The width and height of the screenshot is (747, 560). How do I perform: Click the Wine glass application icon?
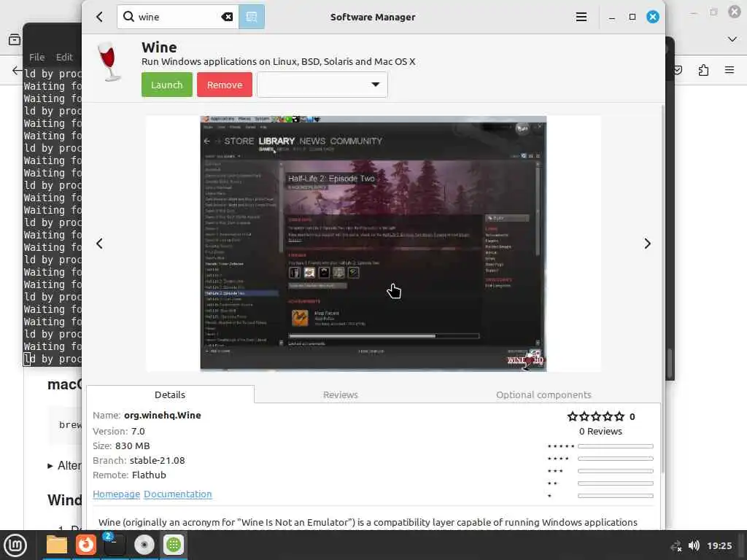pyautogui.click(x=109, y=62)
